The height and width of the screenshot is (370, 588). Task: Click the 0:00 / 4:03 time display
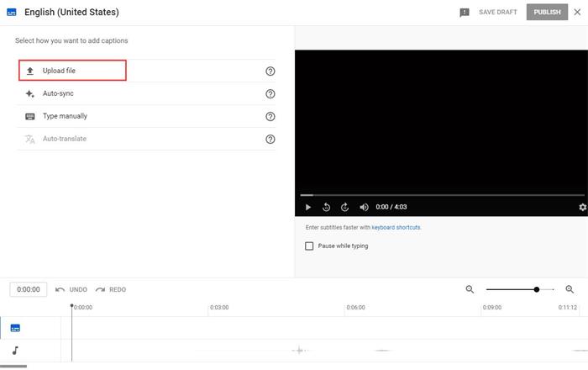pos(391,207)
